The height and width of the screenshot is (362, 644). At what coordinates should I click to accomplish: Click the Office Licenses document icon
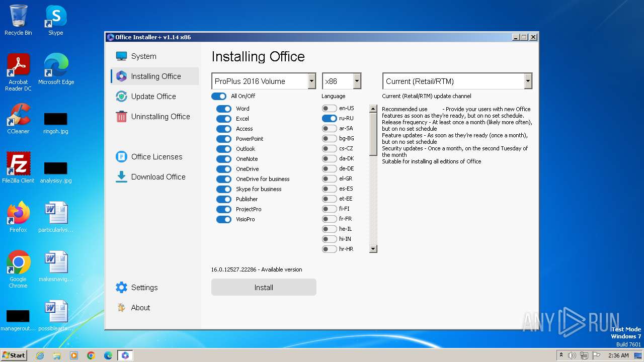coord(121,157)
